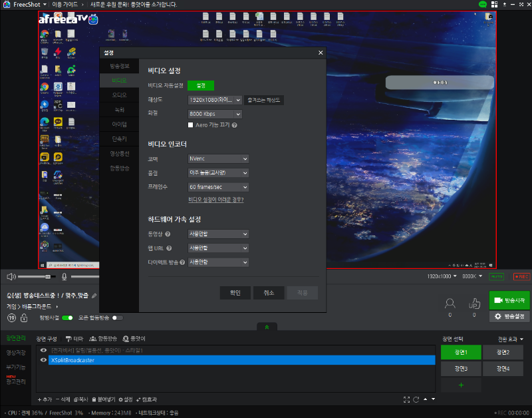Toggle the 오픈 합동방송 switch
This screenshot has width=532, height=418.
(x=118, y=318)
